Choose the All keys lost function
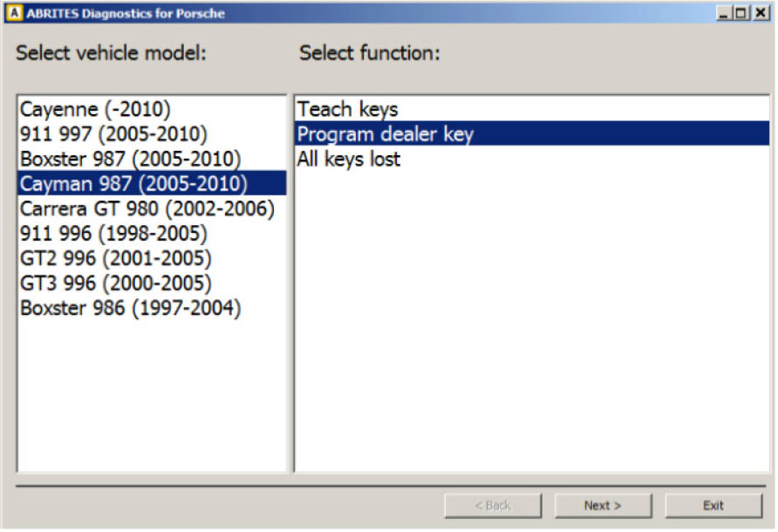Image resolution: width=778 pixels, height=532 pixels. (348, 160)
